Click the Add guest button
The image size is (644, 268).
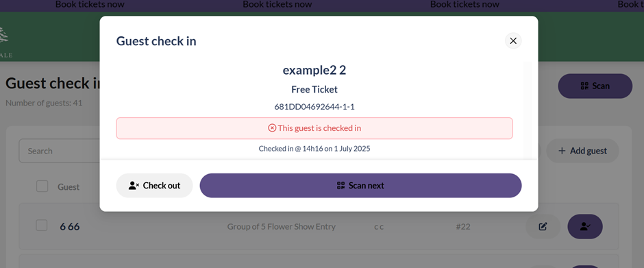coord(582,151)
